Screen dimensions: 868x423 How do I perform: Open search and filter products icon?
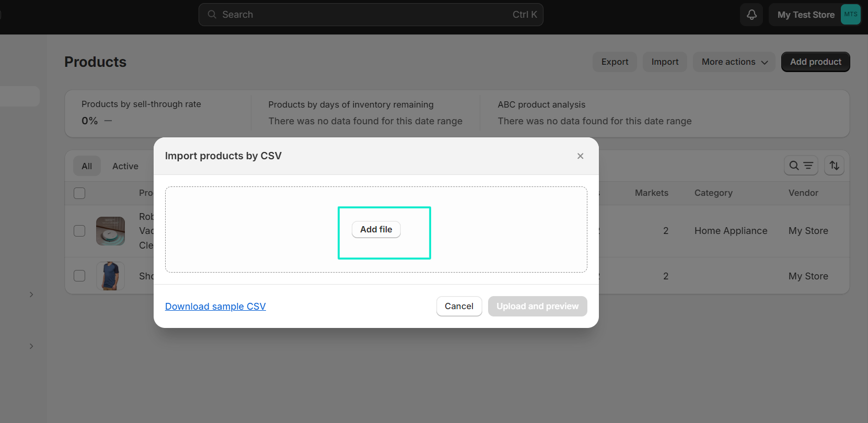tap(801, 166)
